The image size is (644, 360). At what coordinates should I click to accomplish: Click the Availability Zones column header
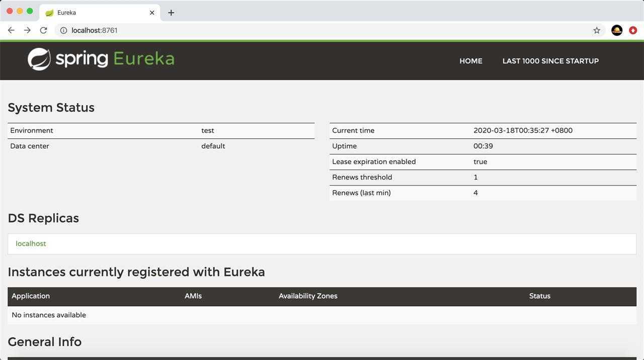[308, 296]
